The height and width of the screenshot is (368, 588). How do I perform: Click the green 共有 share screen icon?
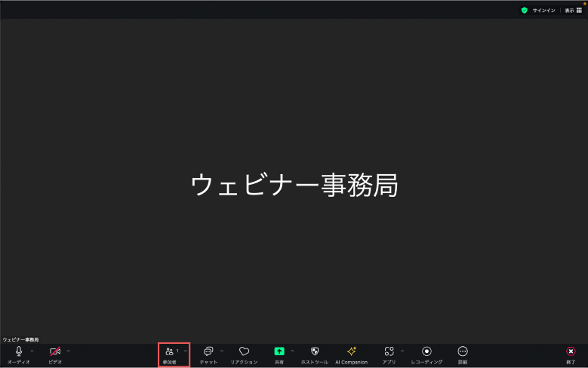pyautogui.click(x=279, y=351)
